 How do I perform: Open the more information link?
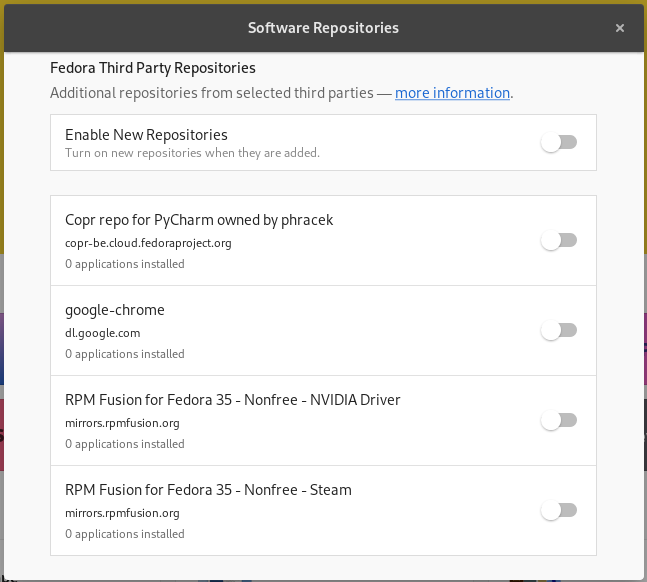coord(452,93)
